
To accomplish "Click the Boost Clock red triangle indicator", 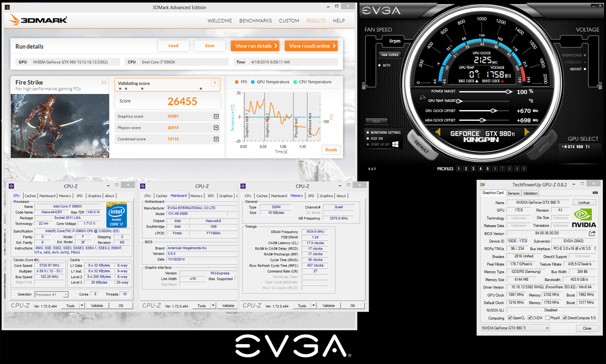I will pos(502,81).
